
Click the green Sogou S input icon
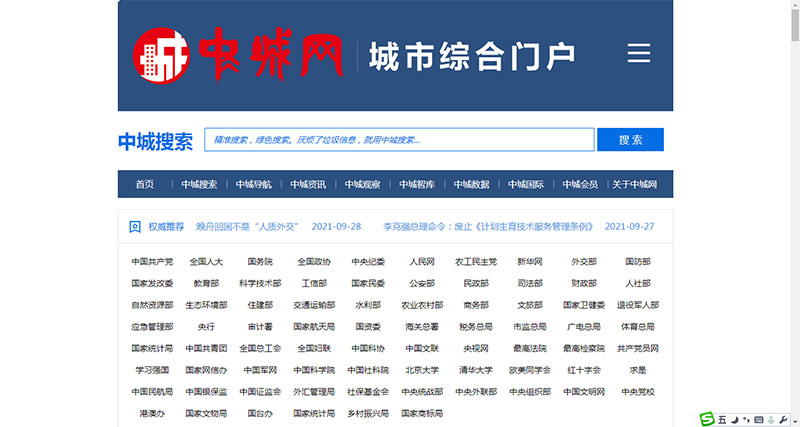(706, 418)
